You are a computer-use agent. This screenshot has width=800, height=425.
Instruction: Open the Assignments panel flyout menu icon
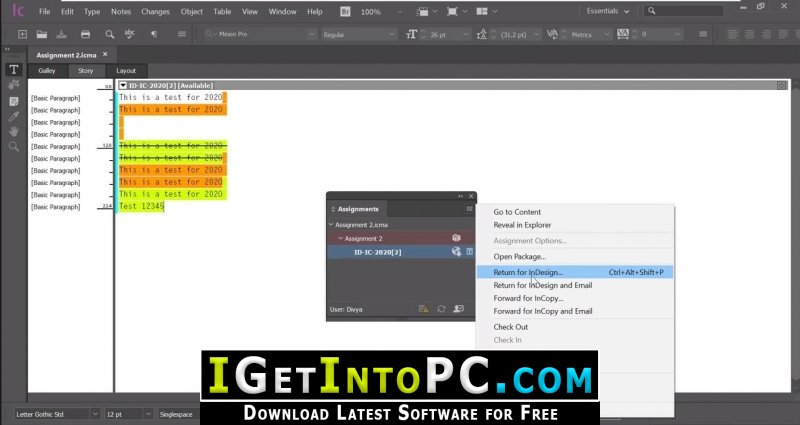click(469, 209)
